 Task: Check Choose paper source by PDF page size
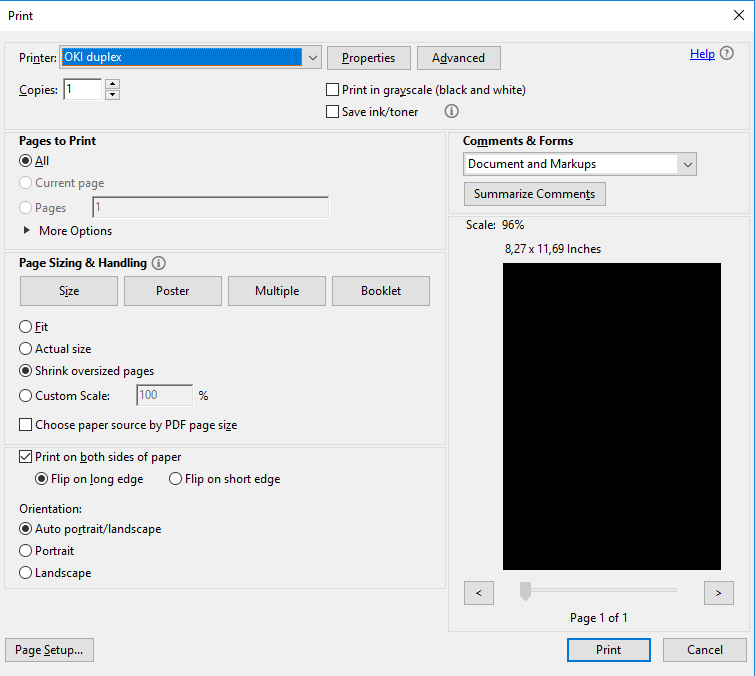(26, 425)
